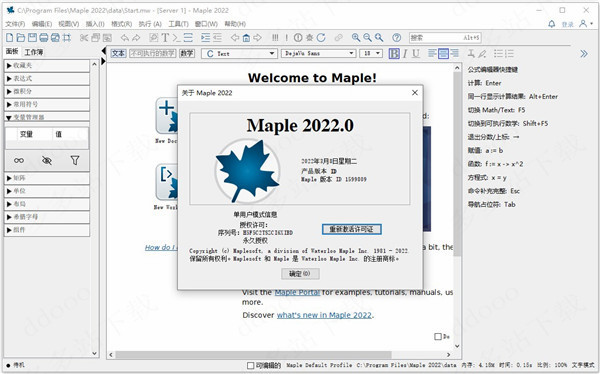Click the 文本 mode button

point(118,54)
